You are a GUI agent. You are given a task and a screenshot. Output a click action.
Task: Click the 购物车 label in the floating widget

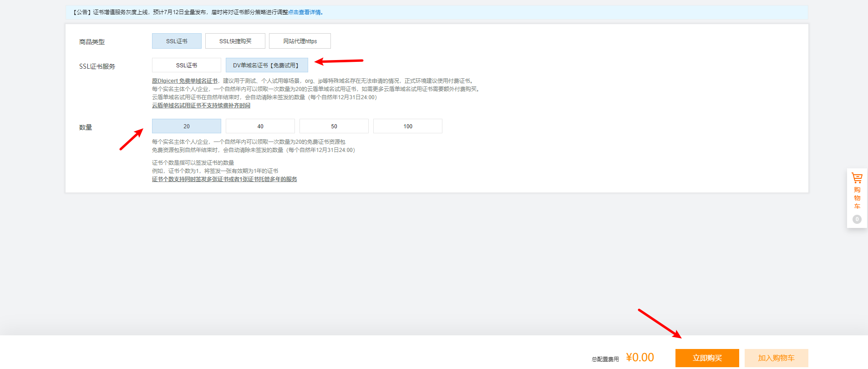(x=857, y=198)
